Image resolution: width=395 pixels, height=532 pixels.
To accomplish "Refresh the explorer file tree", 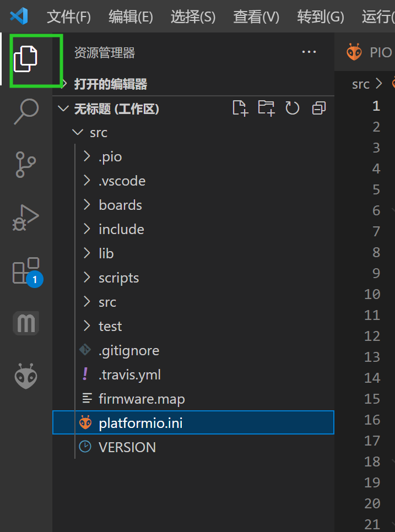I will coord(292,108).
